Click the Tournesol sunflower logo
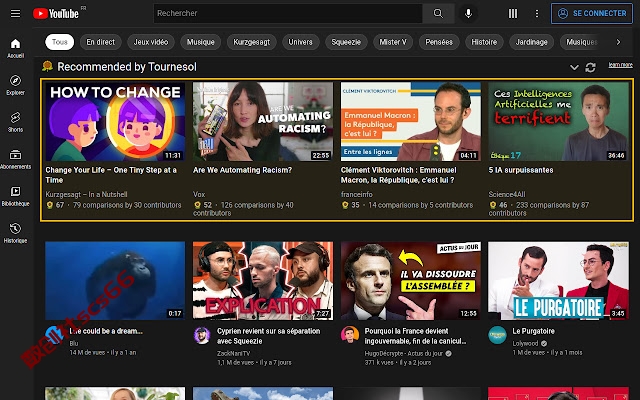The height and width of the screenshot is (400, 640). coord(47,66)
